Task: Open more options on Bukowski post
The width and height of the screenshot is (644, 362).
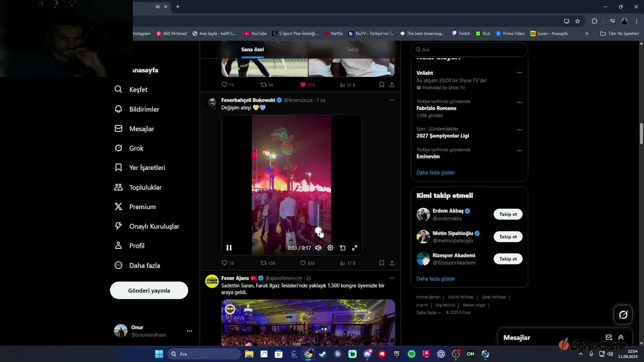Action: click(x=392, y=100)
